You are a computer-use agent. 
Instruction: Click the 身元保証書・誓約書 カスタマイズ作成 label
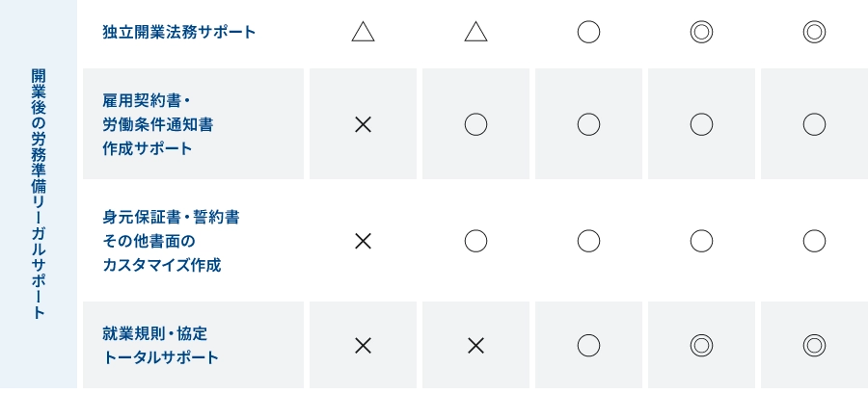[171, 241]
